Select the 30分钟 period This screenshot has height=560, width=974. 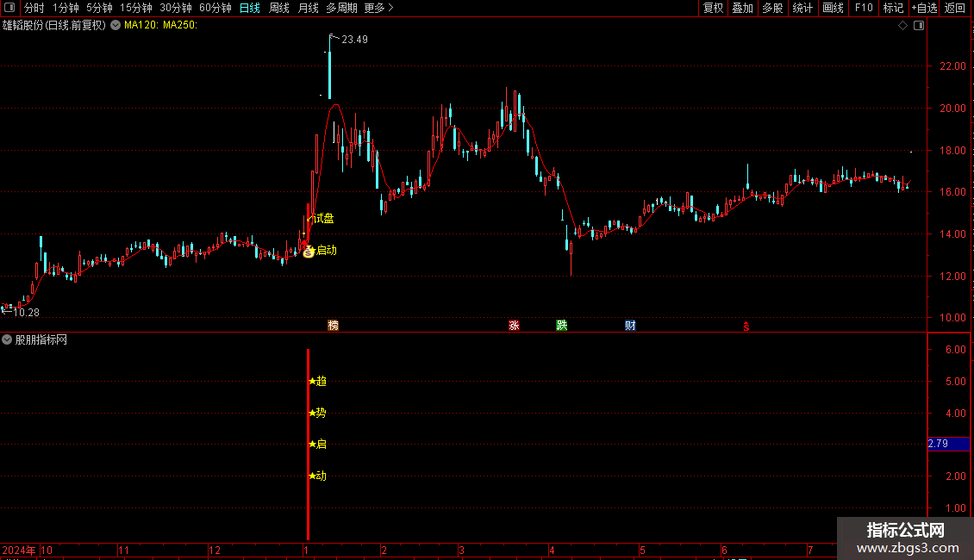175,8
